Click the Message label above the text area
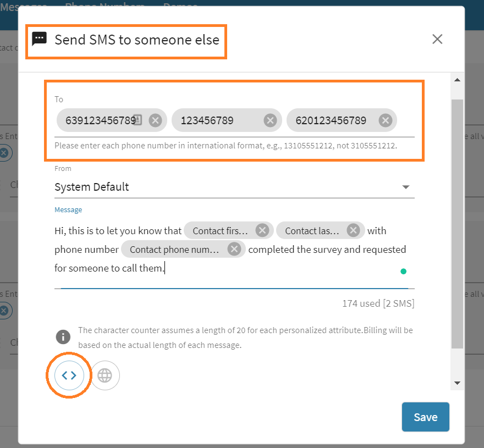The height and width of the screenshot is (448, 484). pyautogui.click(x=68, y=209)
